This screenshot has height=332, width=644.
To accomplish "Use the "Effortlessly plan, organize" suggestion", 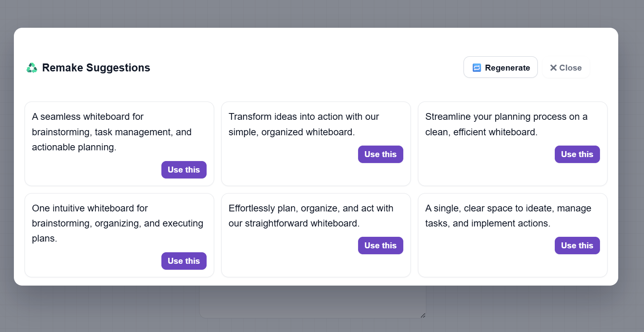I will [x=380, y=246].
